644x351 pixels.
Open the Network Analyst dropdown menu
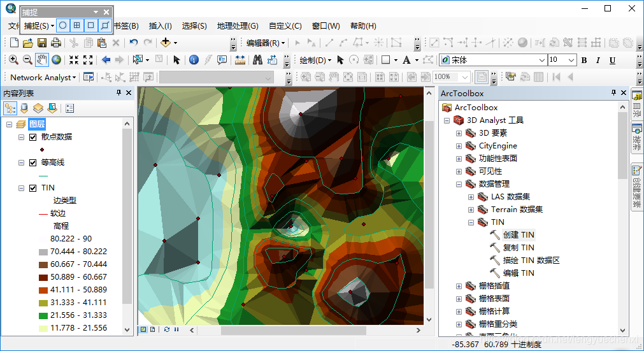43,77
